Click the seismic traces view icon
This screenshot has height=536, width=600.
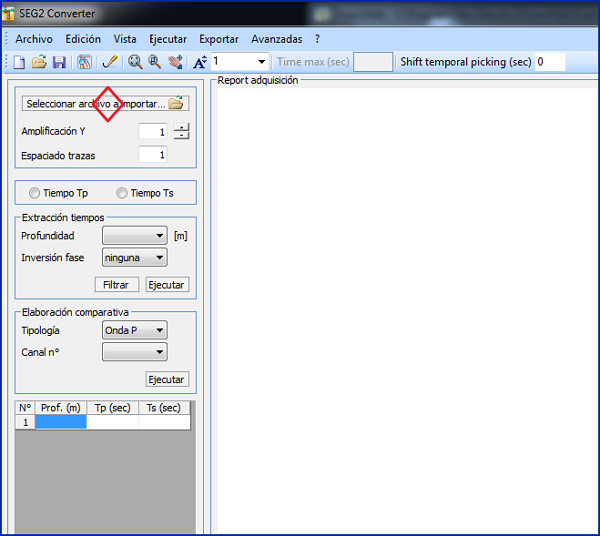click(x=85, y=62)
